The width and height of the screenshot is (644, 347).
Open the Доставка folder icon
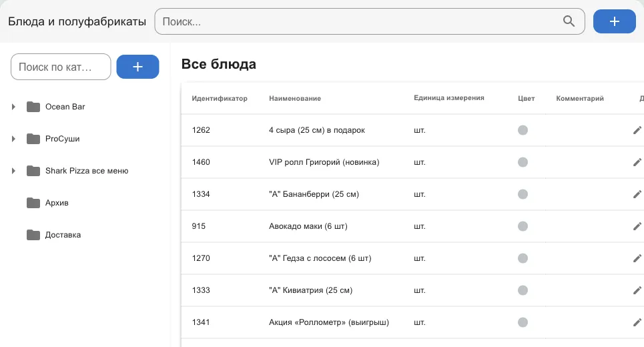[x=33, y=235]
